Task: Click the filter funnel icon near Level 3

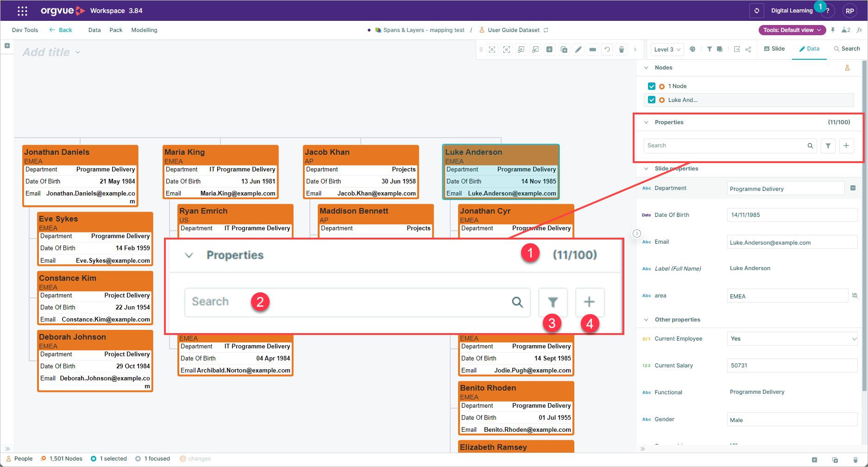Action: (710, 49)
